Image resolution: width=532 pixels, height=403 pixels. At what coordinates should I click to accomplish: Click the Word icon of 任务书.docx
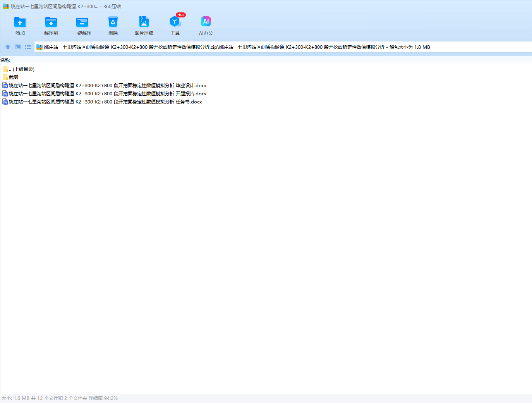pos(5,102)
